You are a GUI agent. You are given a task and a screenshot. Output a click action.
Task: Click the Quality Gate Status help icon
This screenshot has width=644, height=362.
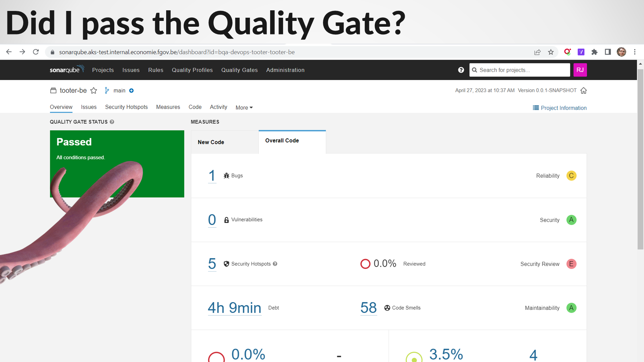point(112,122)
